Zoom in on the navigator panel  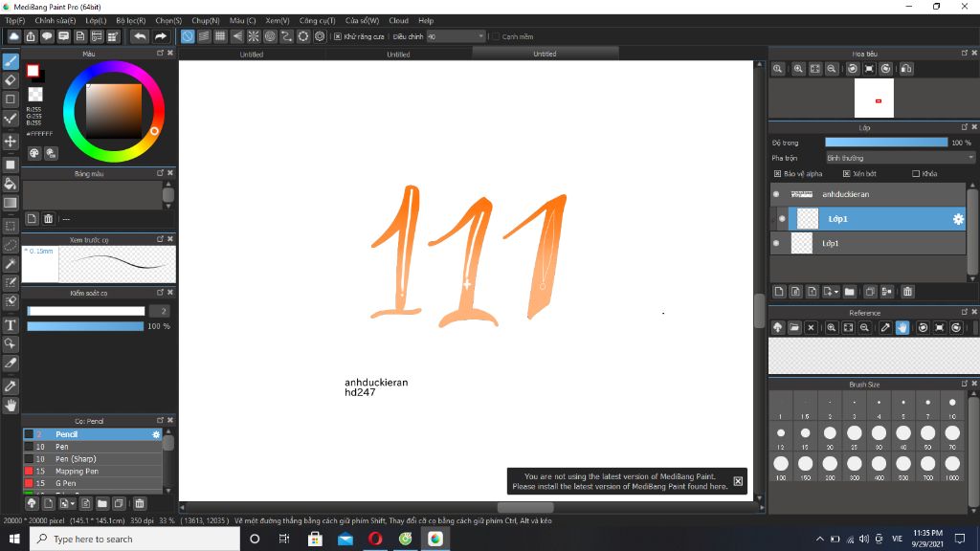point(798,69)
